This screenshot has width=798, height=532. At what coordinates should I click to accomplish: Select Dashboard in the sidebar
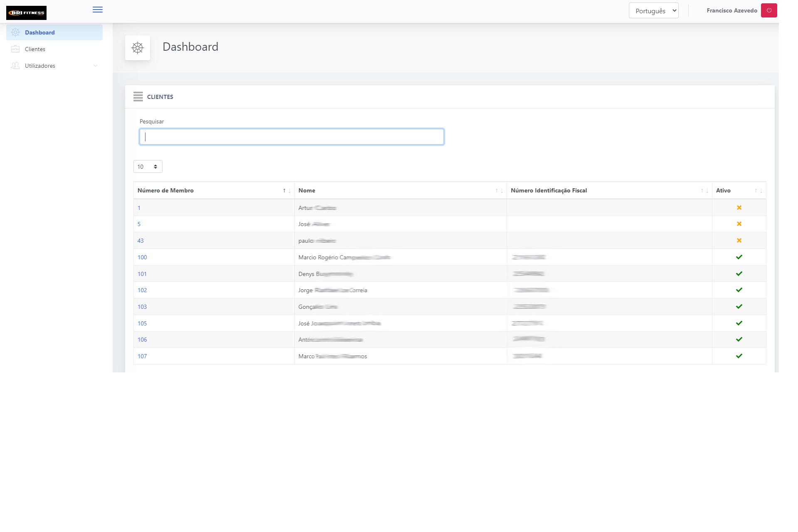coord(39,32)
